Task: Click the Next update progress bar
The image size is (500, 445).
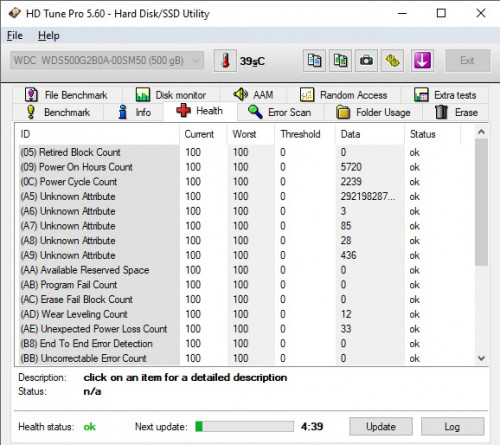Action: click(x=244, y=426)
